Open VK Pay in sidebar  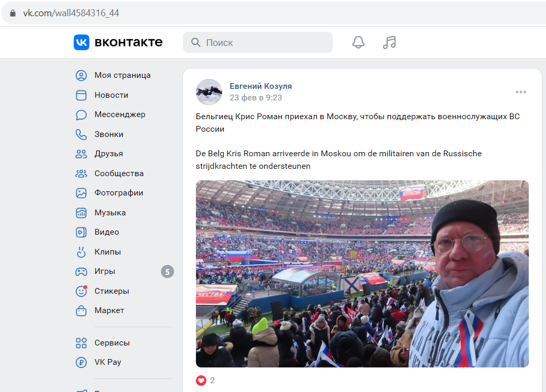pos(108,362)
